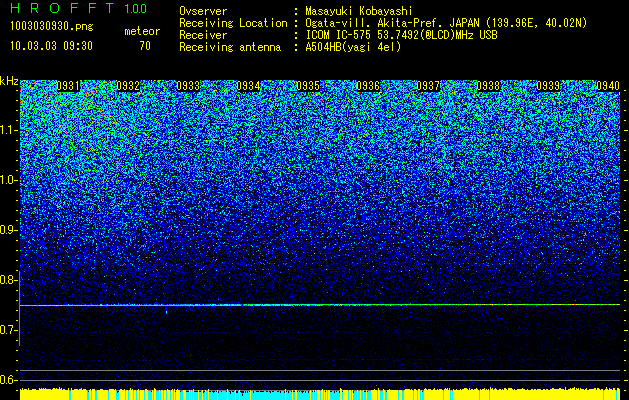Click the 0939 time marker

548,86
